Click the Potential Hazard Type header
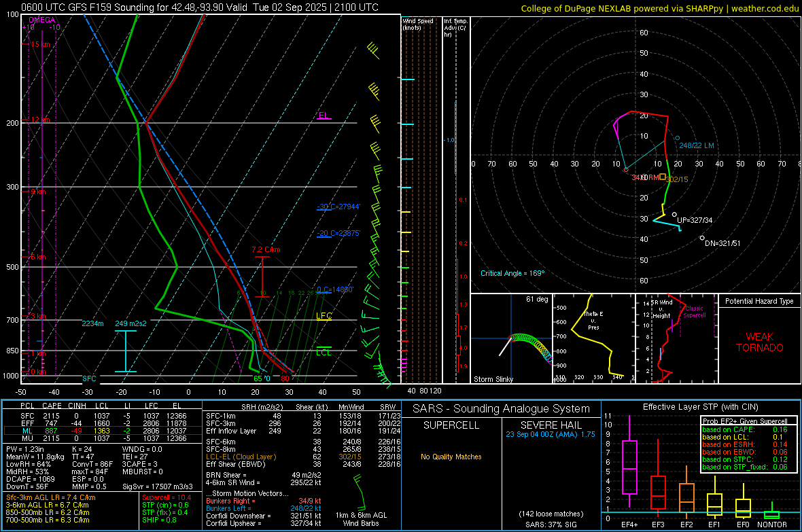 point(759,301)
